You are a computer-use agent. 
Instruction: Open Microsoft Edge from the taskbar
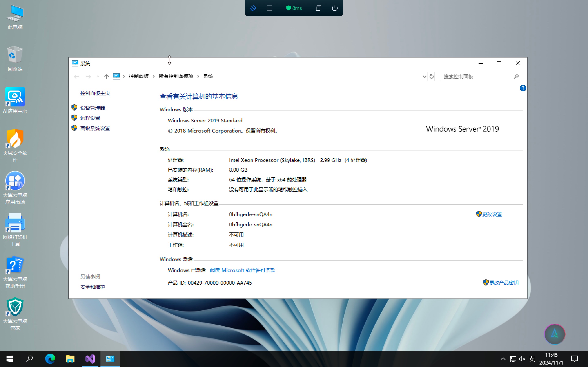(x=50, y=359)
